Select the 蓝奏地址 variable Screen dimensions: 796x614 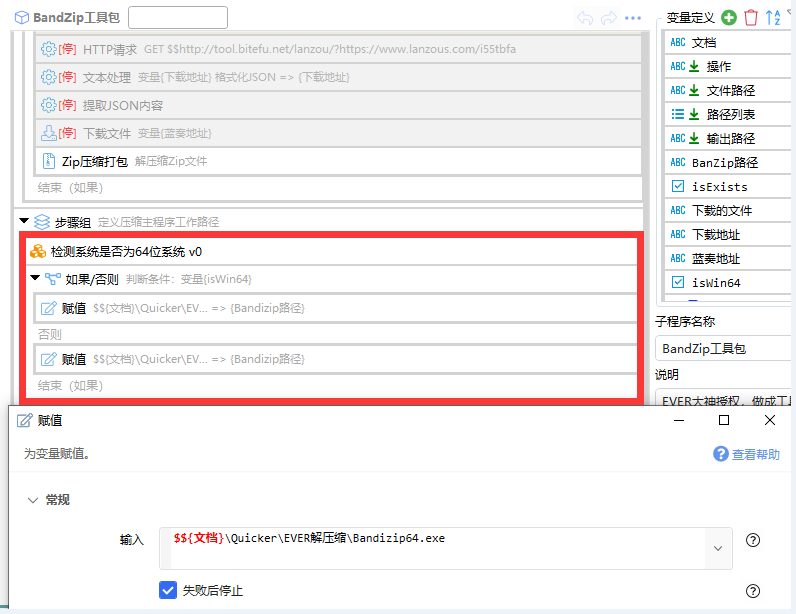click(x=727, y=258)
